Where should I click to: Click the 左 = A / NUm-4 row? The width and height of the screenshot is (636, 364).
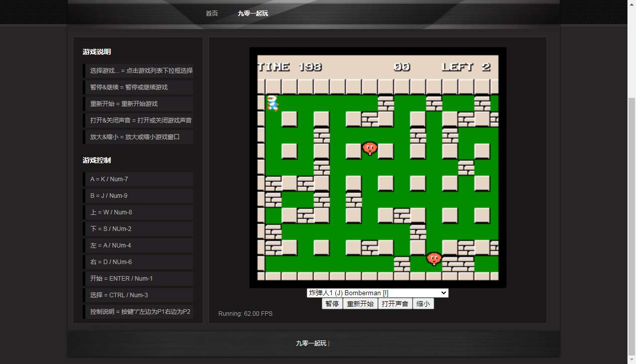click(x=138, y=246)
